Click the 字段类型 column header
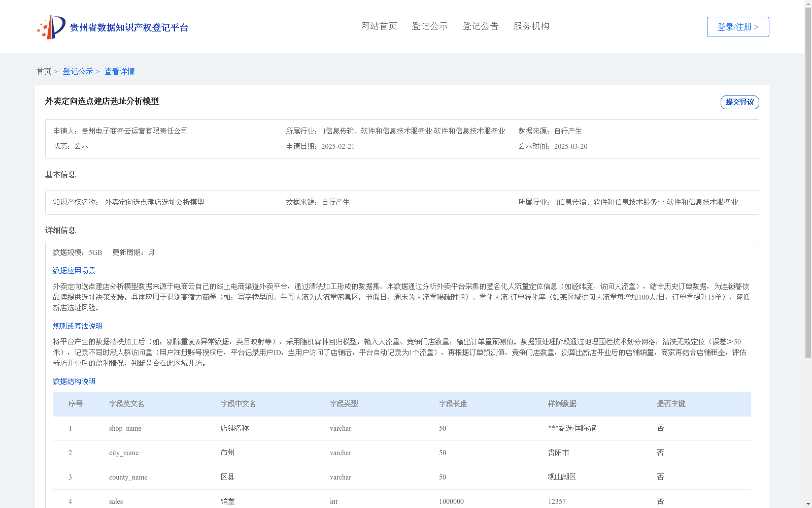812x508 pixels. pos(344,404)
